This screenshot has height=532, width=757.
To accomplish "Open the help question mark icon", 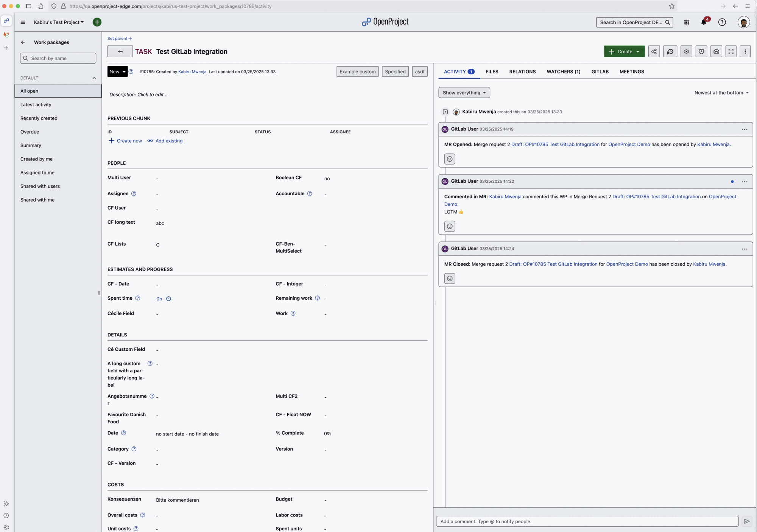I will point(722,22).
